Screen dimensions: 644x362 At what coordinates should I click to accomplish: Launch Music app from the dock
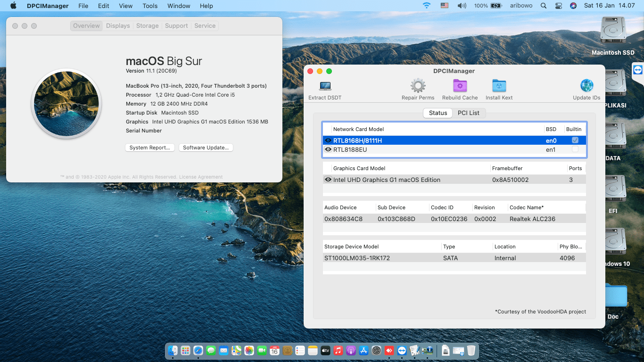pos(338,351)
